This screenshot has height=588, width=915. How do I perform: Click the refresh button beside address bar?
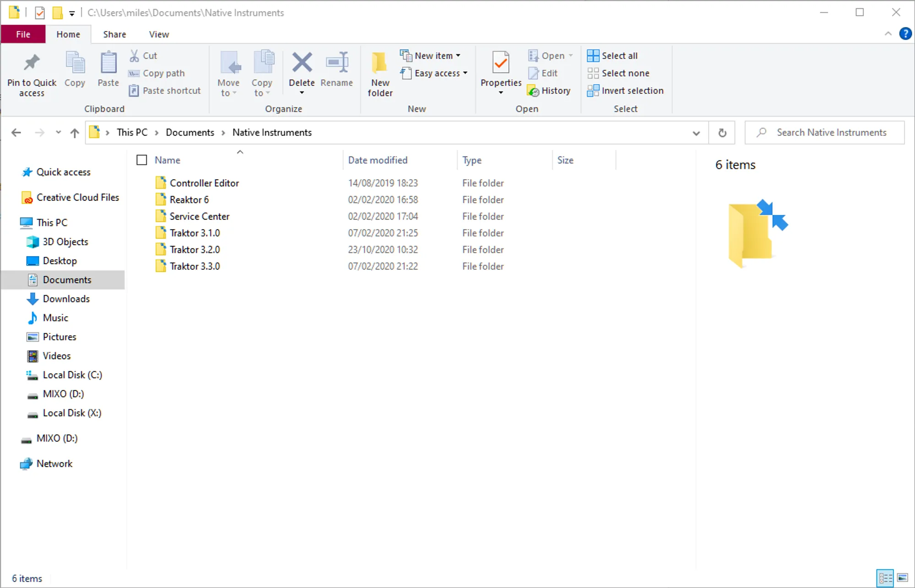pos(722,133)
